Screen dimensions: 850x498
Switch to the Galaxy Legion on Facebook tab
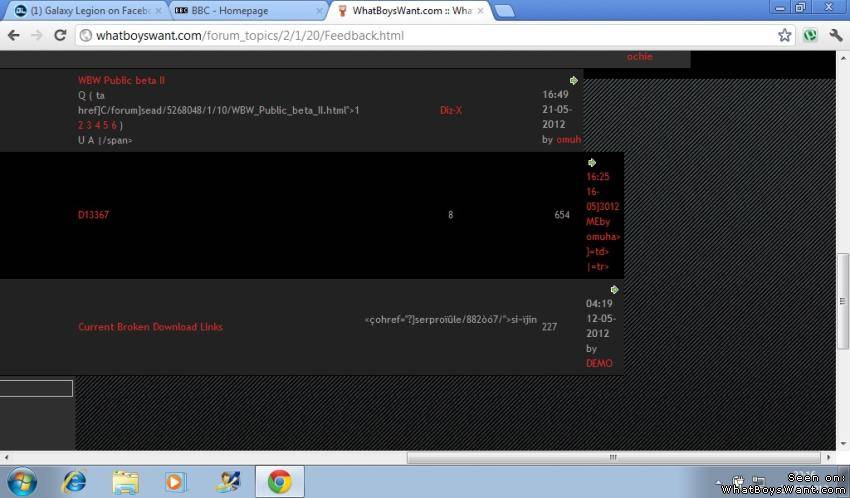[x=83, y=10]
